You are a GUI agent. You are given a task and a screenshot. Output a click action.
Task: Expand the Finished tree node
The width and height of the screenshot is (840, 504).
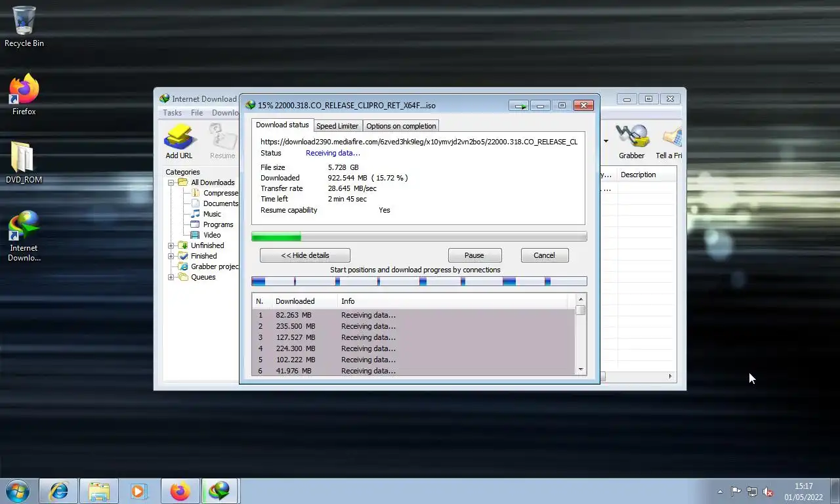pyautogui.click(x=171, y=256)
